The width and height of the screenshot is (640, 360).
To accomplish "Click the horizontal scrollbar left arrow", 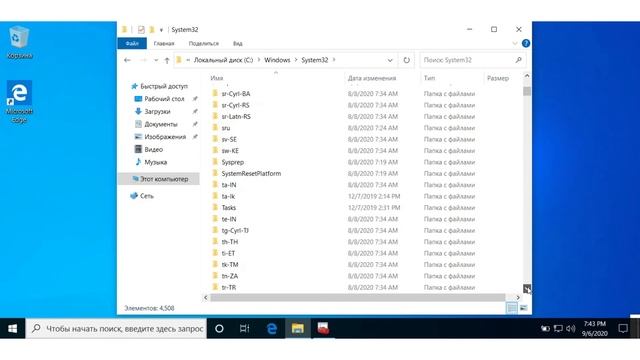I will (205, 298).
